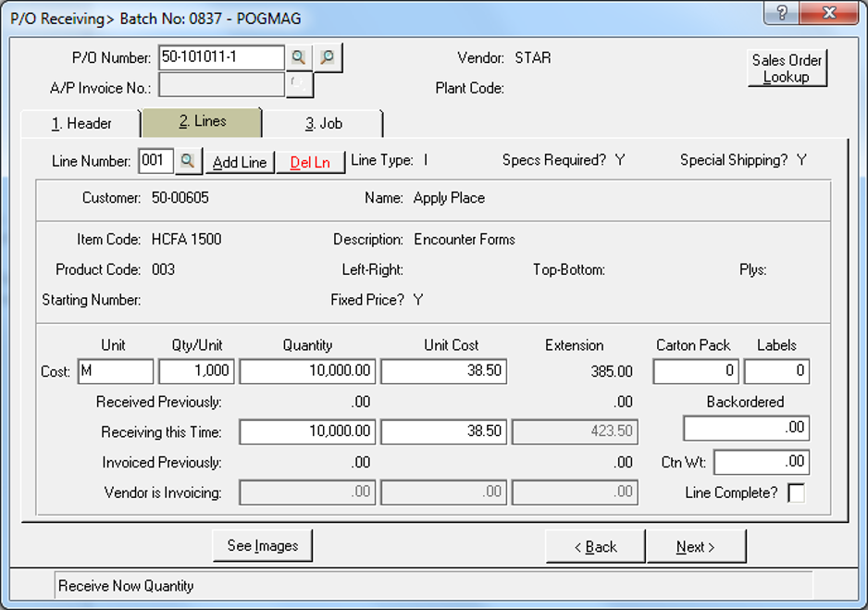Select the 2. Lines tab
The width and height of the screenshot is (868, 610).
(202, 122)
